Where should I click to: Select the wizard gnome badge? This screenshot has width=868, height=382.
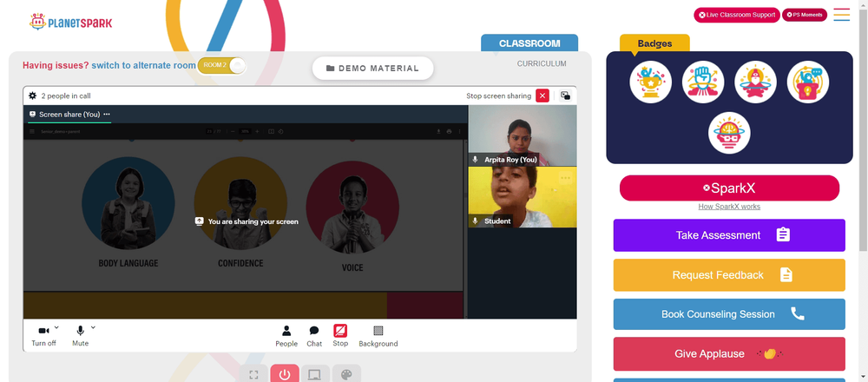coord(756,82)
